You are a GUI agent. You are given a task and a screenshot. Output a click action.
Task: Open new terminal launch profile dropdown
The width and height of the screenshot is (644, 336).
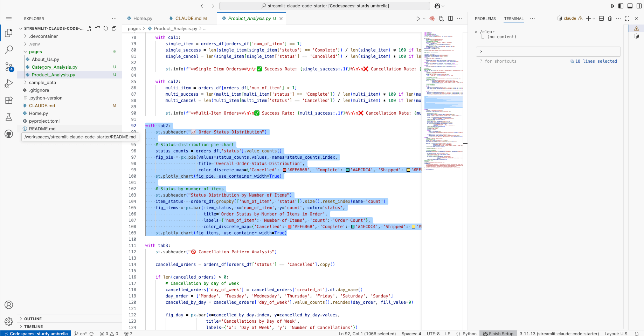coord(594,19)
